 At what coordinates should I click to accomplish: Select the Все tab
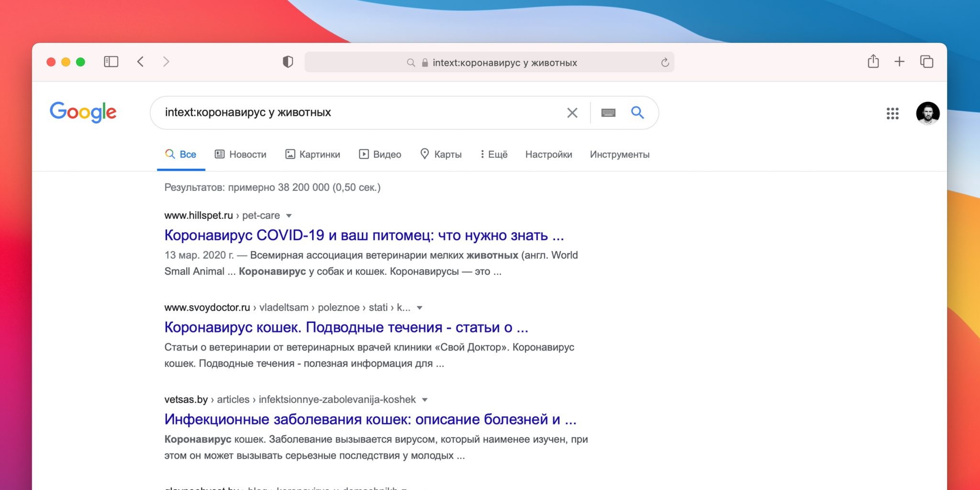pyautogui.click(x=181, y=154)
